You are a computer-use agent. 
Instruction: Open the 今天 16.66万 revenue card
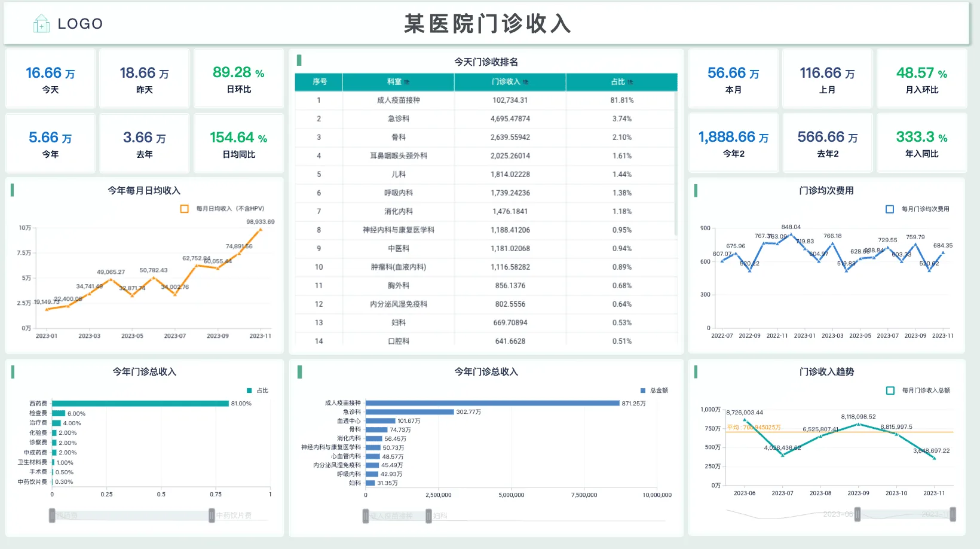click(x=50, y=79)
